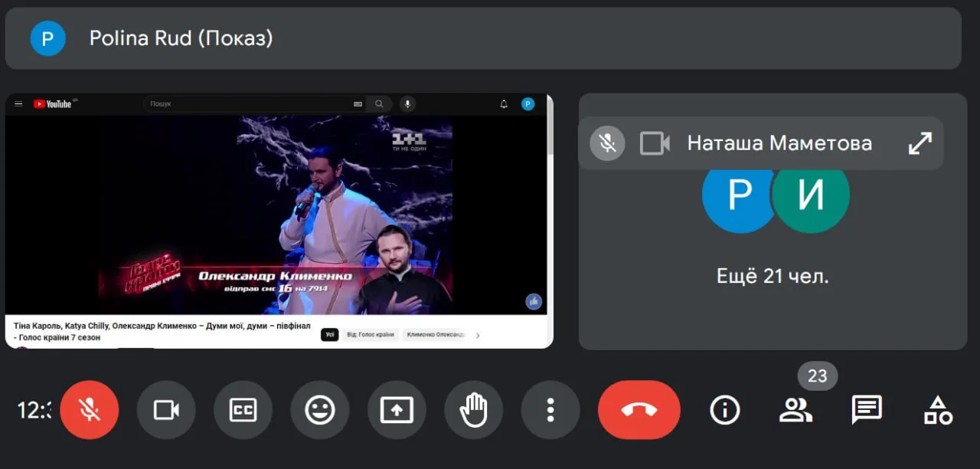
Task: Select the "Усі" filter chip
Action: click(x=329, y=335)
